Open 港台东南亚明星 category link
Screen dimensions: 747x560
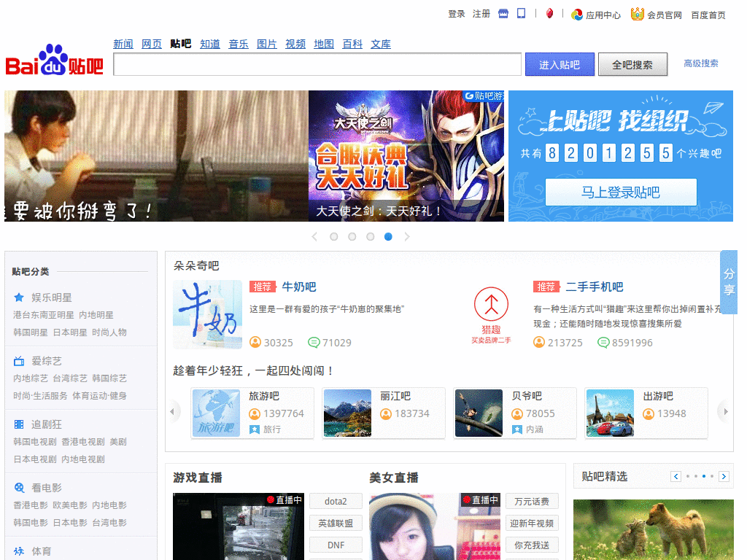click(43, 315)
